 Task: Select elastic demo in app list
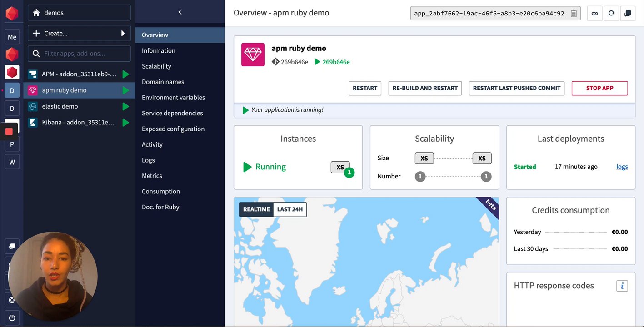coord(79,106)
